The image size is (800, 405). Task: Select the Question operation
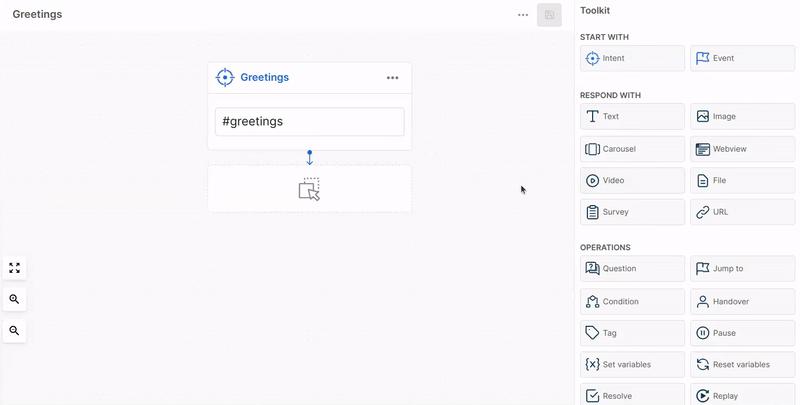click(632, 268)
